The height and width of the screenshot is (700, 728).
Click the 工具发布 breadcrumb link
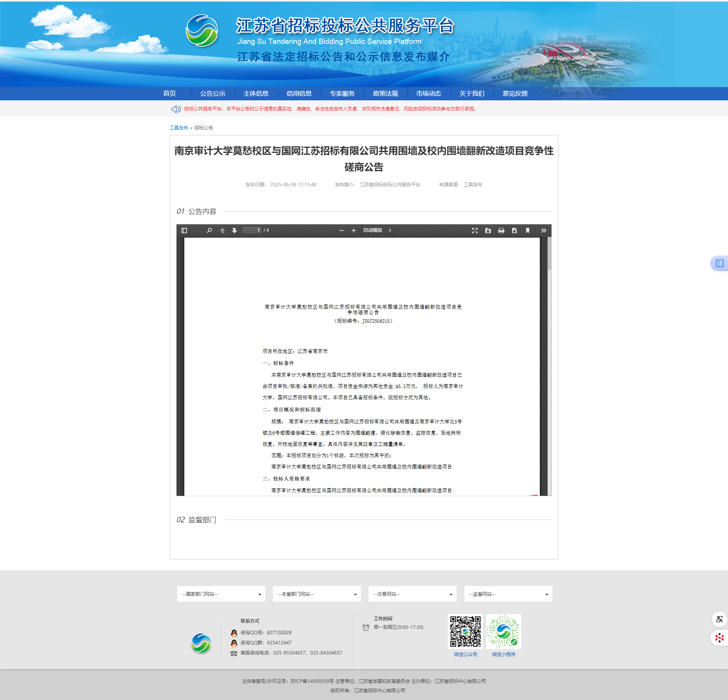[x=179, y=128]
